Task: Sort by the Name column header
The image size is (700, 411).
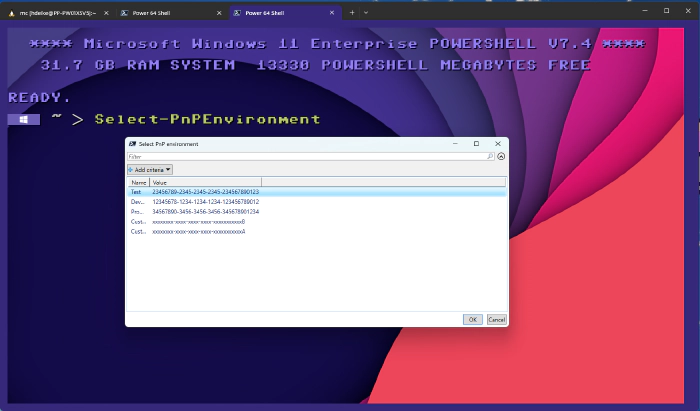Action: pos(139,182)
